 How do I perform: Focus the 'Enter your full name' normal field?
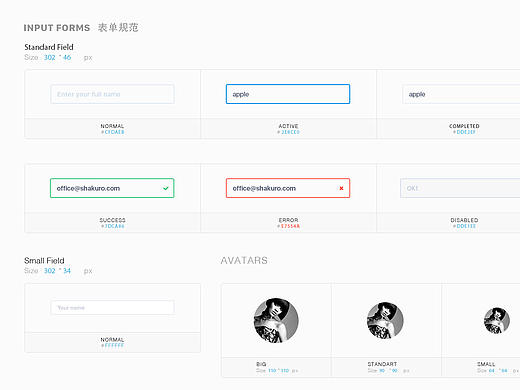point(112,94)
